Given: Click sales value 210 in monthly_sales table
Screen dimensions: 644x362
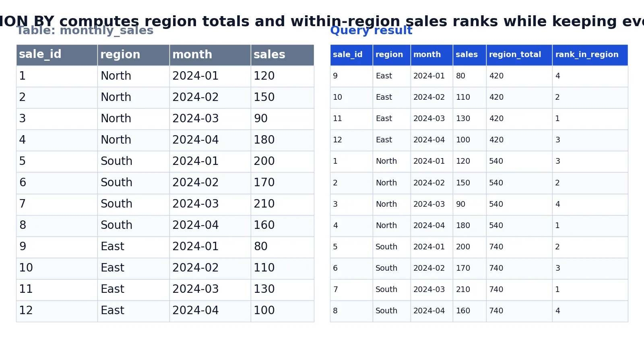Looking at the screenshot, I should tap(282, 204).
